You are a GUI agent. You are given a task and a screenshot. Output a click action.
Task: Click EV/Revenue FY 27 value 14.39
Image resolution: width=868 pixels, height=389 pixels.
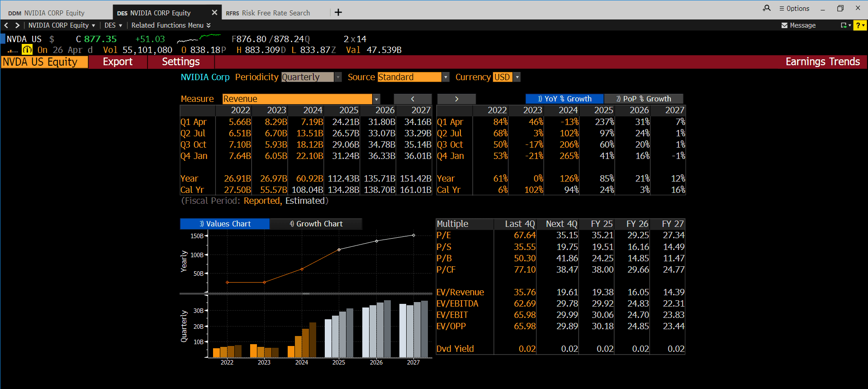coord(674,292)
